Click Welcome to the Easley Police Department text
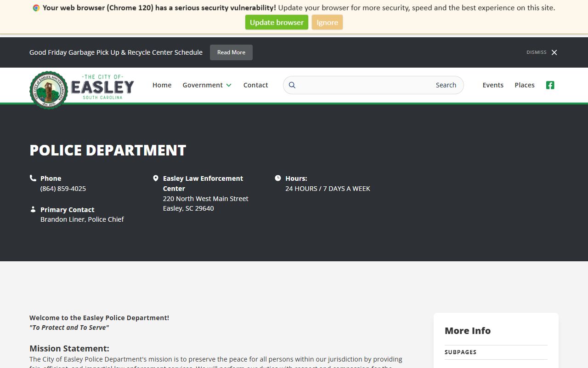 click(99, 318)
